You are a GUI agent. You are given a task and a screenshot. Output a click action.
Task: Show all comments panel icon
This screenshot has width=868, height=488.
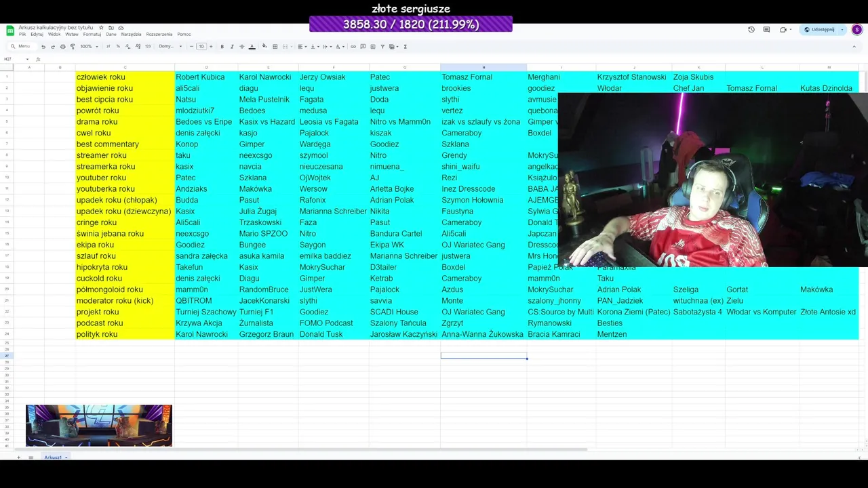pyautogui.click(x=766, y=30)
